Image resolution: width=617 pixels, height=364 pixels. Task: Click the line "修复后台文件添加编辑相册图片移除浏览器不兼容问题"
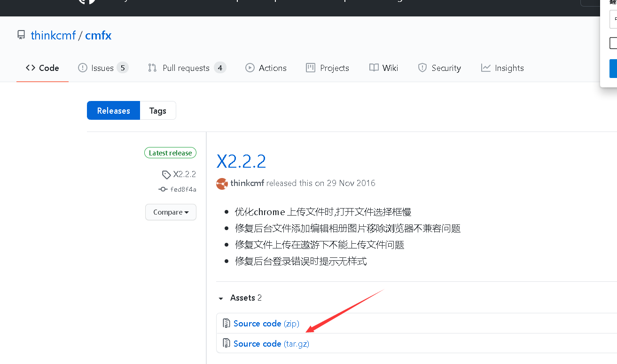pos(348,229)
